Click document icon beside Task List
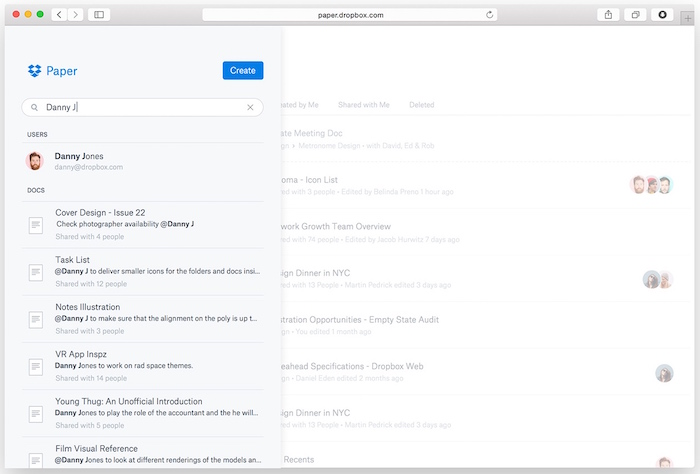 tap(36, 272)
